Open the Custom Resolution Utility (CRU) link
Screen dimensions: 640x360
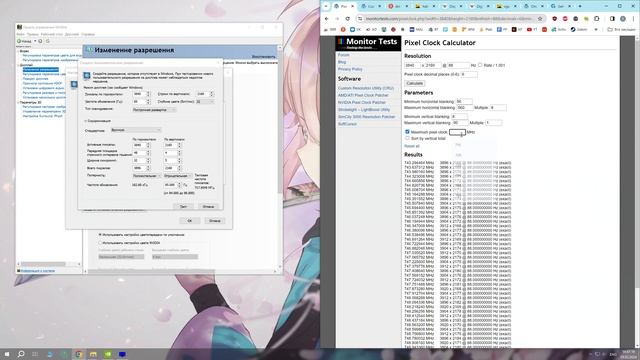(x=366, y=88)
